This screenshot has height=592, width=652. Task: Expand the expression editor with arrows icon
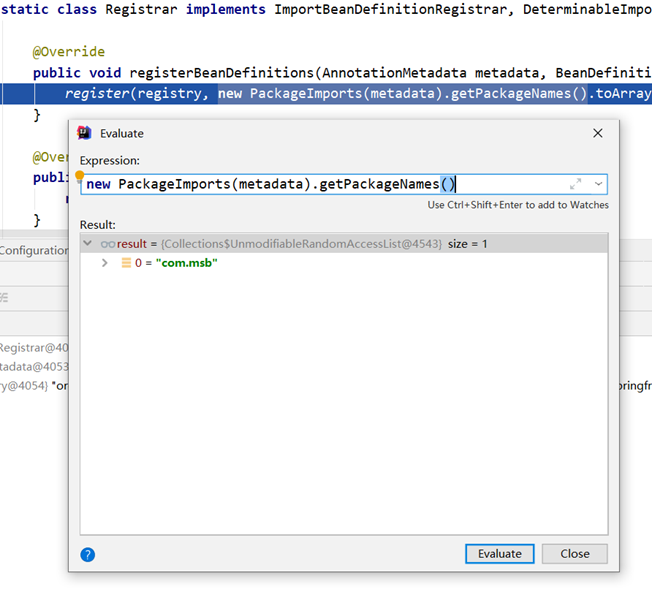pos(575,184)
